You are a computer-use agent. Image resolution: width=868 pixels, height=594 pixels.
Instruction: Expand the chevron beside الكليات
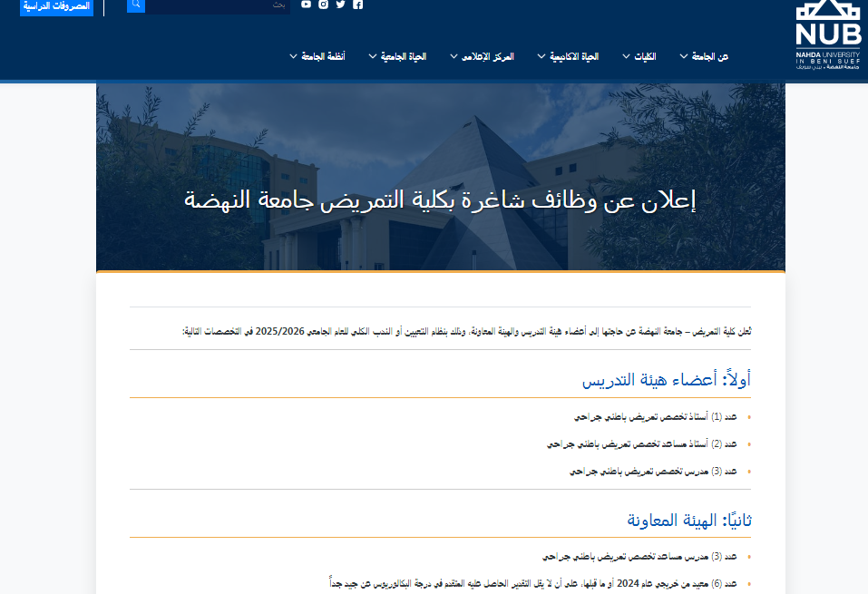point(626,56)
